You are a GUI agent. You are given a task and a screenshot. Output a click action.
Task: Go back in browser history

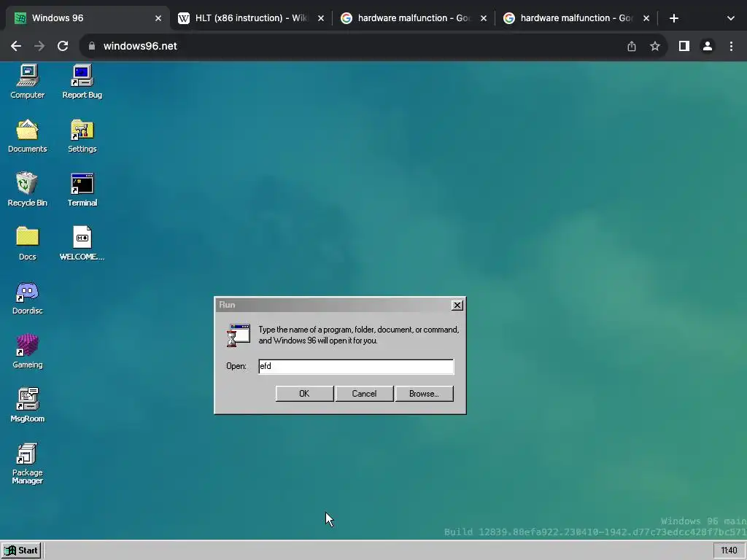pyautogui.click(x=16, y=46)
